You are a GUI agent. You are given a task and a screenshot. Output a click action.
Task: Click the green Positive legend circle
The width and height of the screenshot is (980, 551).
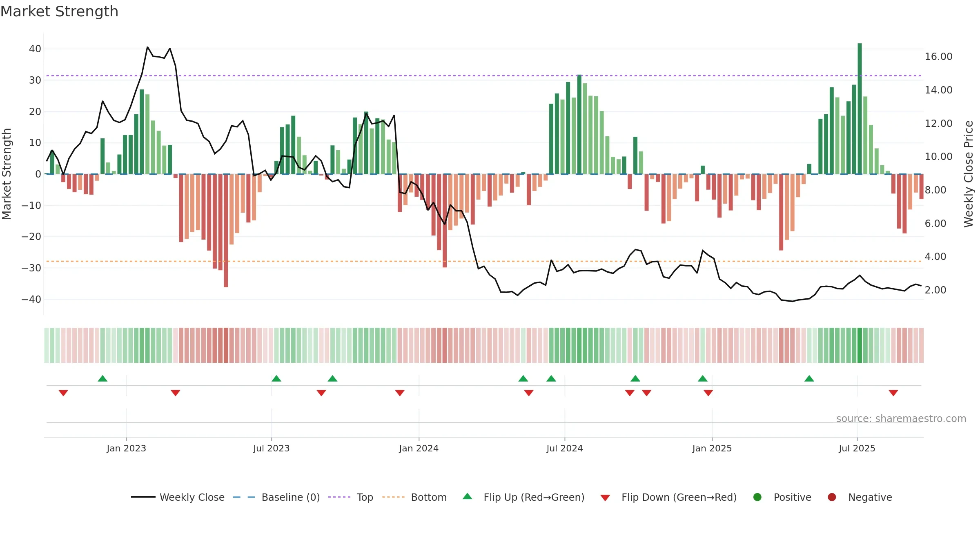tap(757, 497)
